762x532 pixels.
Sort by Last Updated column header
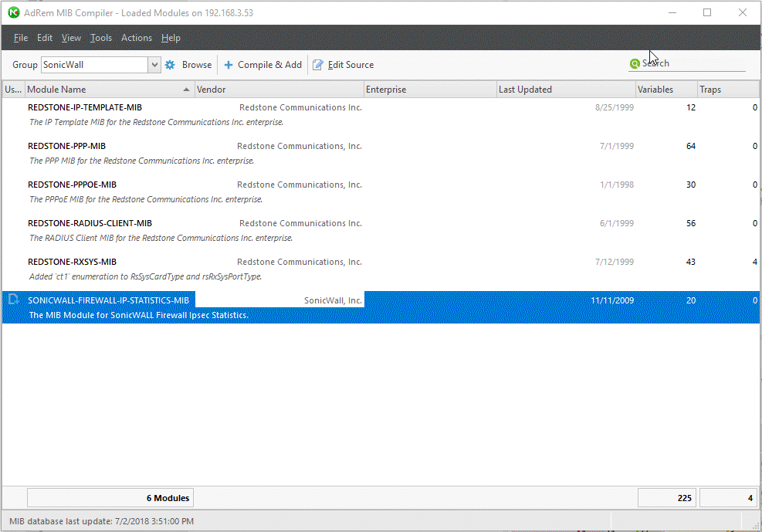[566, 90]
